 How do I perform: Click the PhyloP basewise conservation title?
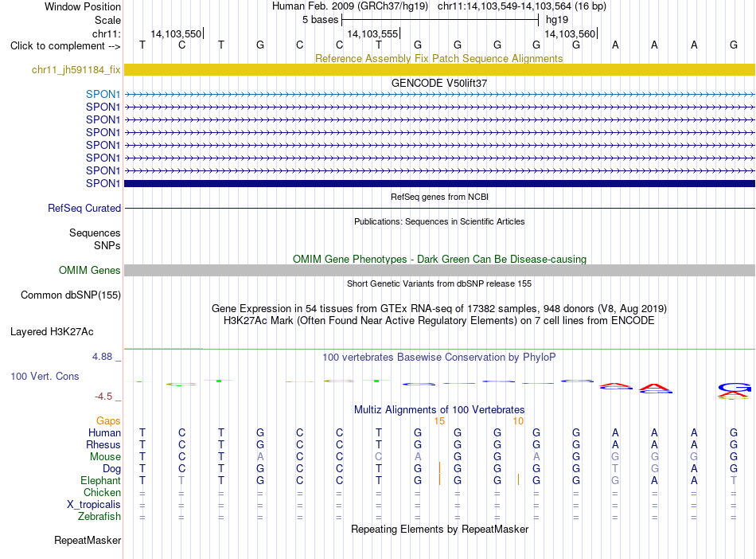[439, 358]
